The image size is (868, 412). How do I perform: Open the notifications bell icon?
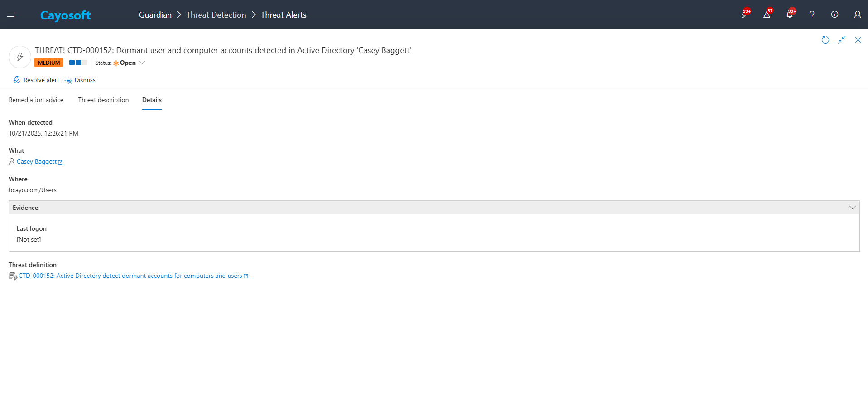tap(789, 15)
